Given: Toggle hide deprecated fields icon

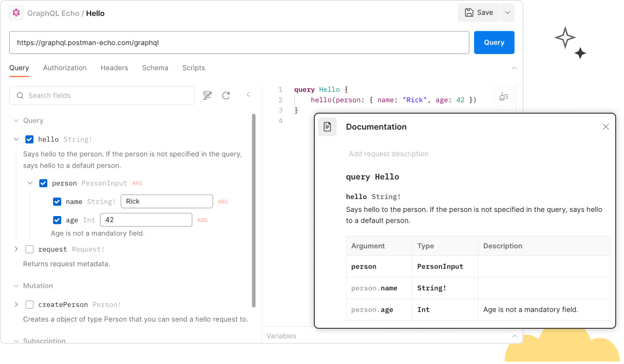Looking at the screenshot, I should coord(207,95).
